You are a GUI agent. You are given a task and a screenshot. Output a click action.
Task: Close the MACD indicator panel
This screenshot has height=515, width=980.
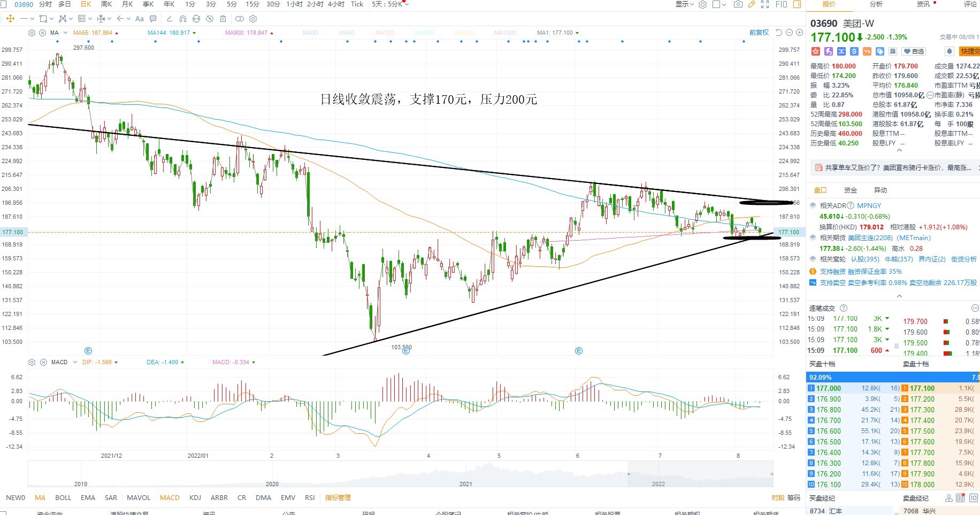click(43, 362)
